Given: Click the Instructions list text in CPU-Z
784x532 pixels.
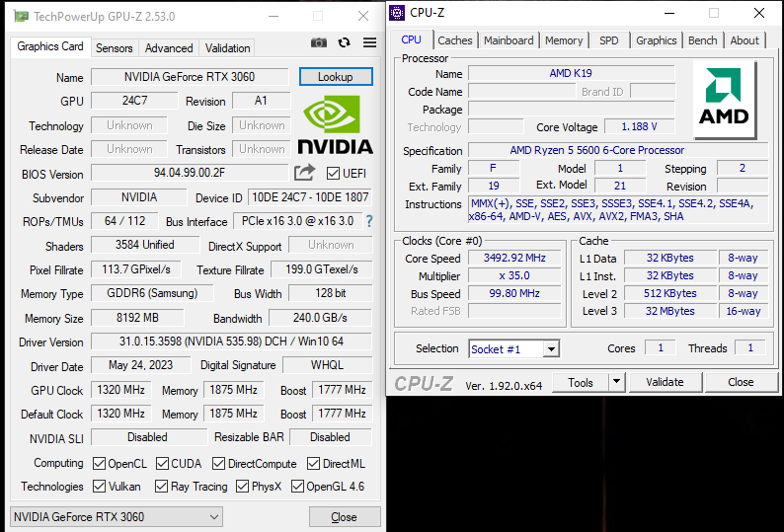Looking at the screenshot, I should pos(618,210).
